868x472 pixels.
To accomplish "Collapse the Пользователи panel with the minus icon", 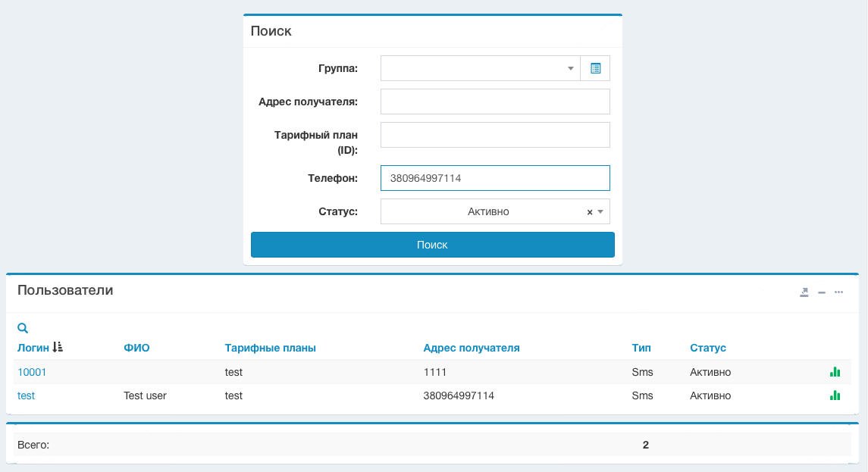I will point(822,292).
